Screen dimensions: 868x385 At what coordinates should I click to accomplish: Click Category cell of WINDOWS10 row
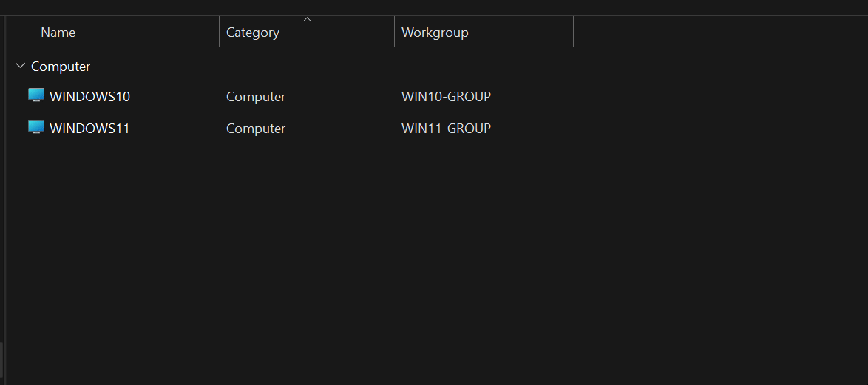pyautogui.click(x=256, y=97)
